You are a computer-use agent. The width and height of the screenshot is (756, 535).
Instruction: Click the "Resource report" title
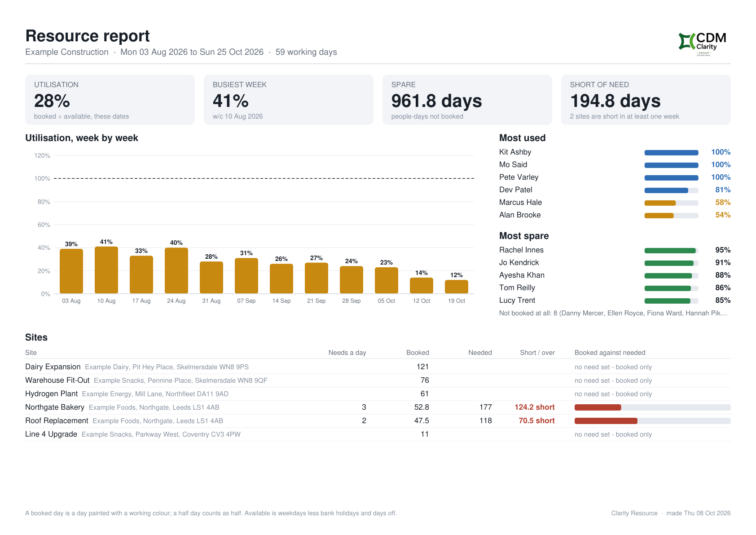88,36
